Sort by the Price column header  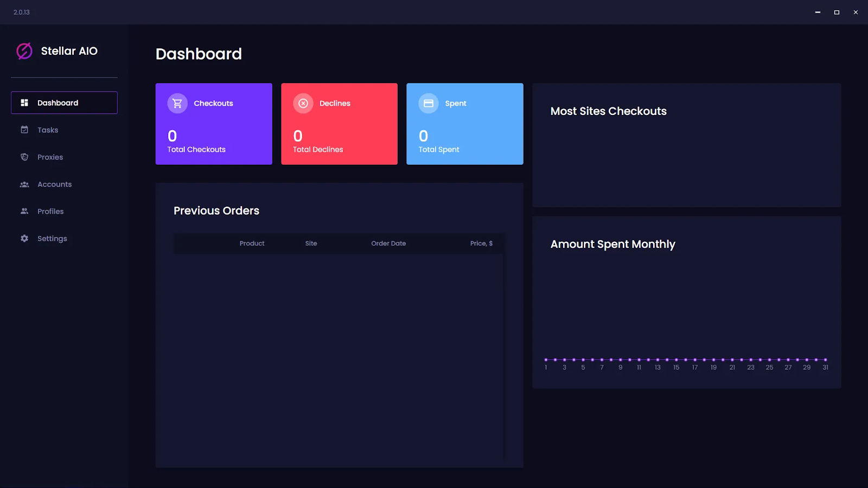(x=481, y=243)
